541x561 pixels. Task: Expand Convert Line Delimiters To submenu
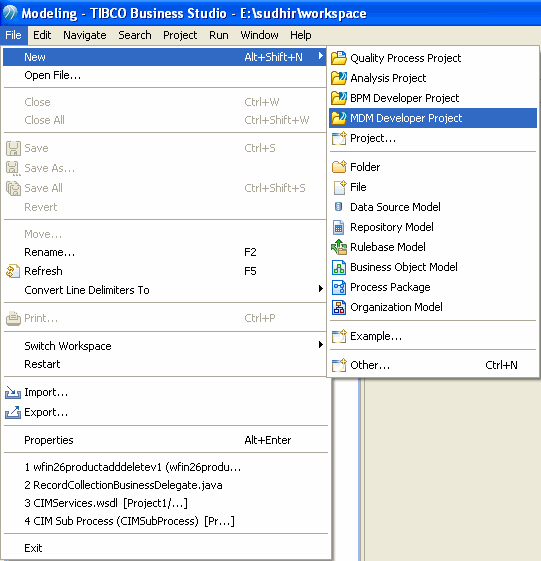pyautogui.click(x=321, y=289)
